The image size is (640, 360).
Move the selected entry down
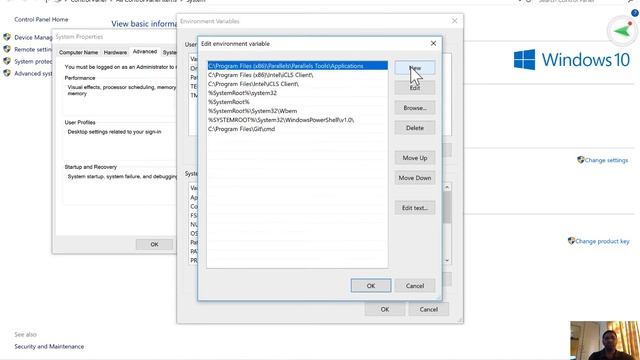point(415,178)
